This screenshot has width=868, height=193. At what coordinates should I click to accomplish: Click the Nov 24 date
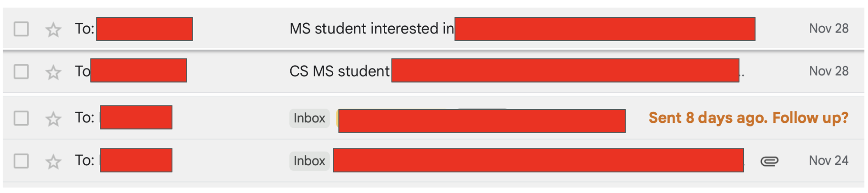click(828, 160)
